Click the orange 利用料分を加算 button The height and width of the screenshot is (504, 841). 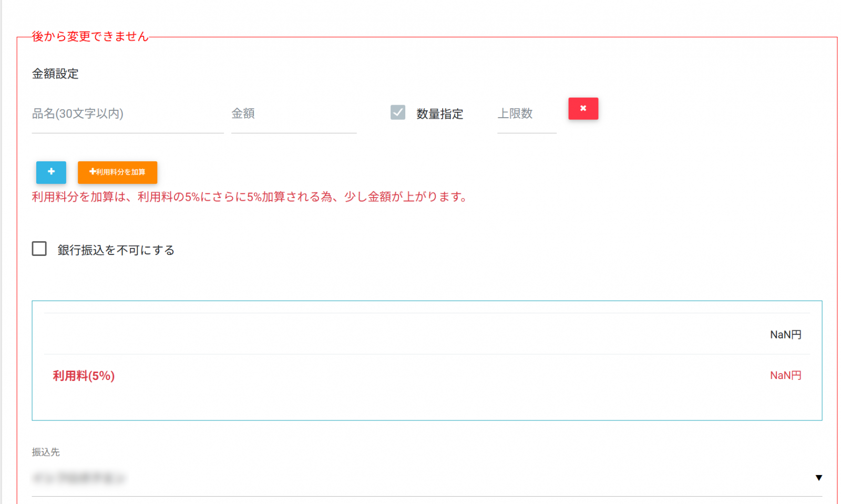pos(117,172)
